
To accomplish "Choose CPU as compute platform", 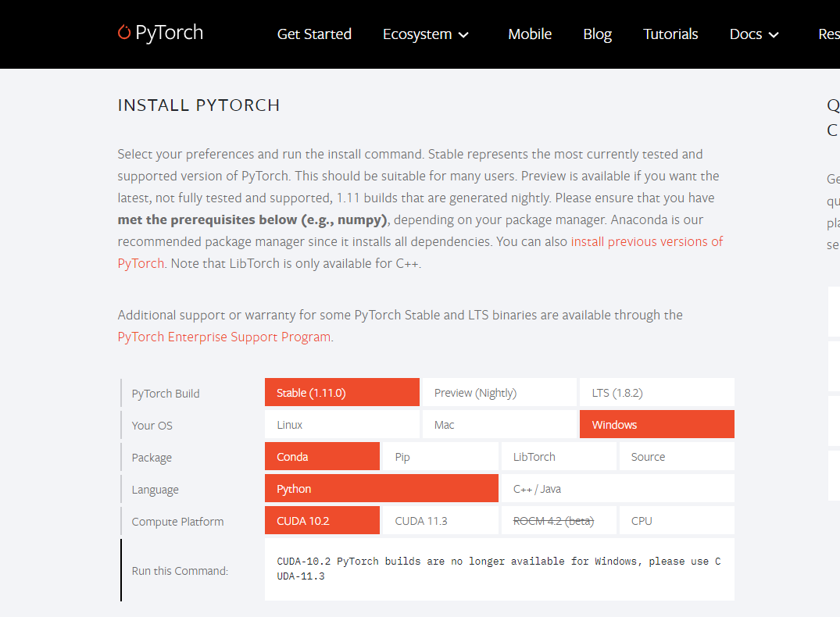I will tap(677, 520).
